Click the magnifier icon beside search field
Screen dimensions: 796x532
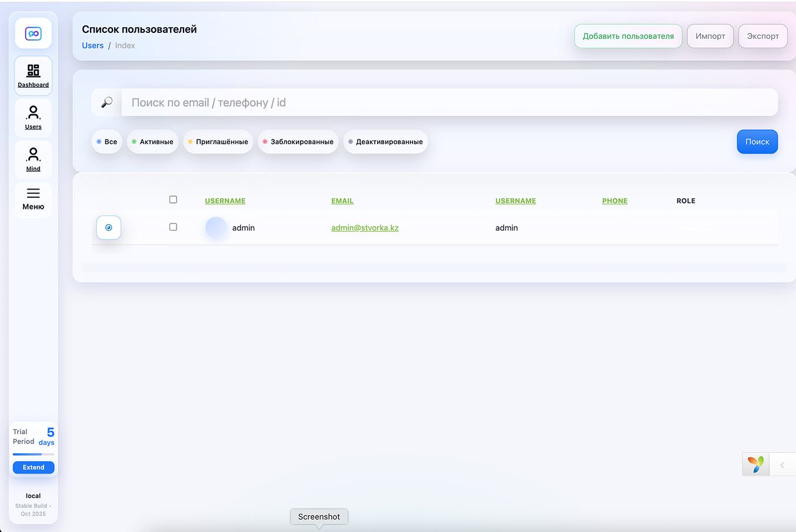pos(106,102)
